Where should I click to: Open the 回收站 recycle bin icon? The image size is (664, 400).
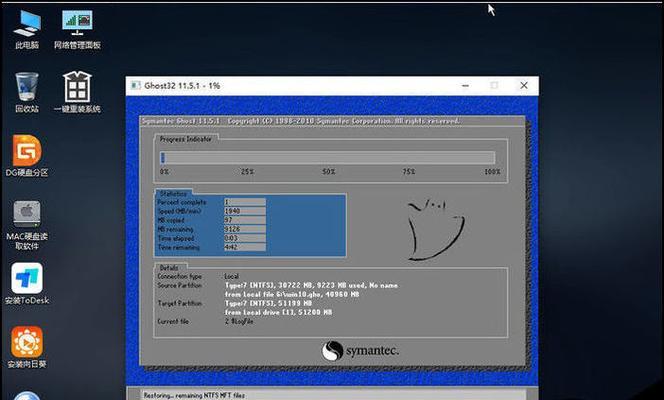tap(27, 92)
